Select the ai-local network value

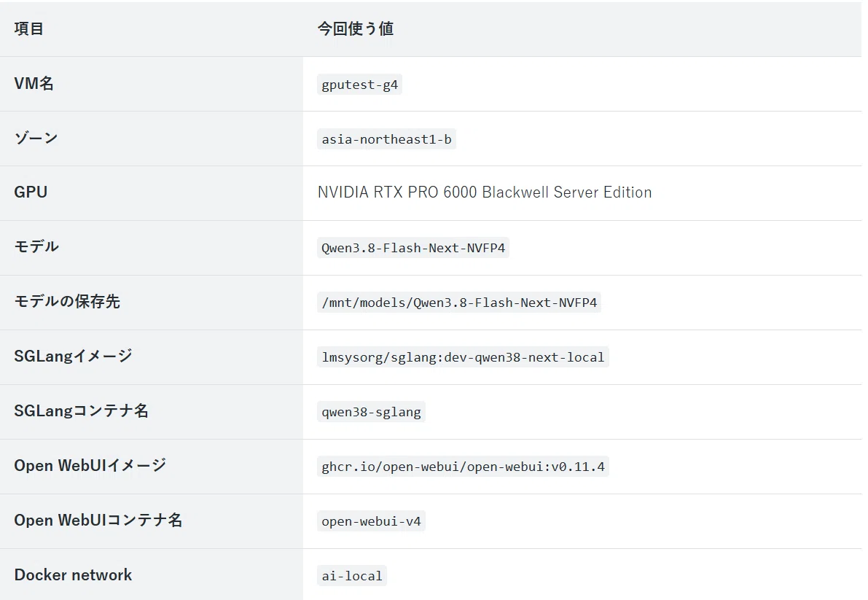click(351, 576)
